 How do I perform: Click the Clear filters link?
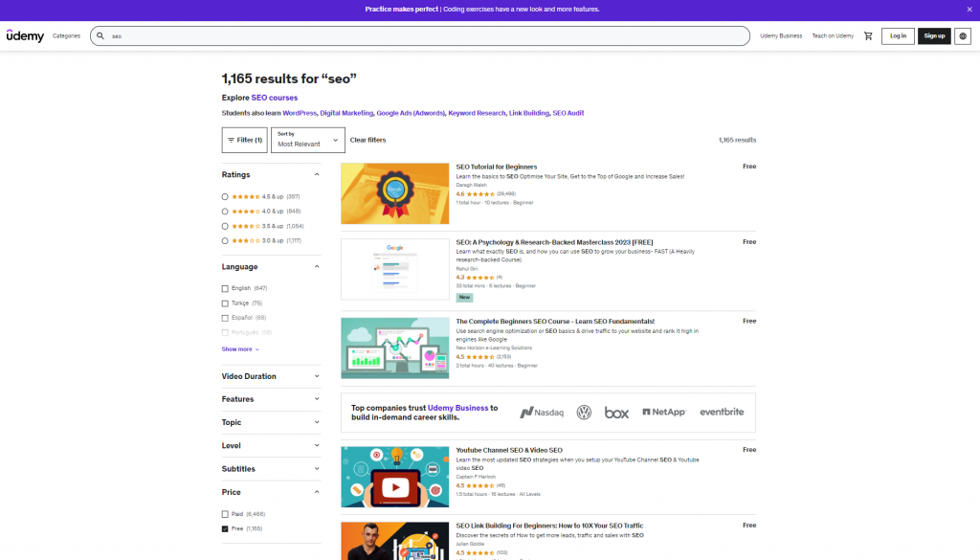pos(368,140)
